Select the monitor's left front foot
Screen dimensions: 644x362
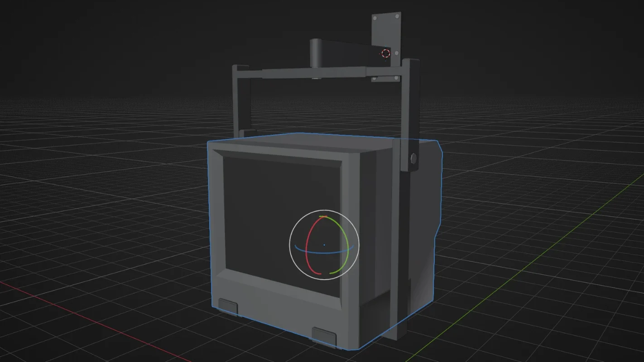point(228,306)
